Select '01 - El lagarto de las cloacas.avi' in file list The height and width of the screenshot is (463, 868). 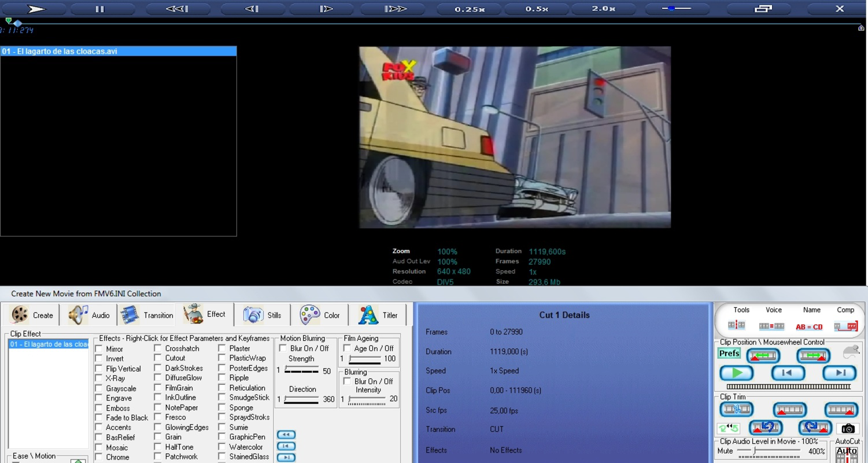(x=118, y=51)
